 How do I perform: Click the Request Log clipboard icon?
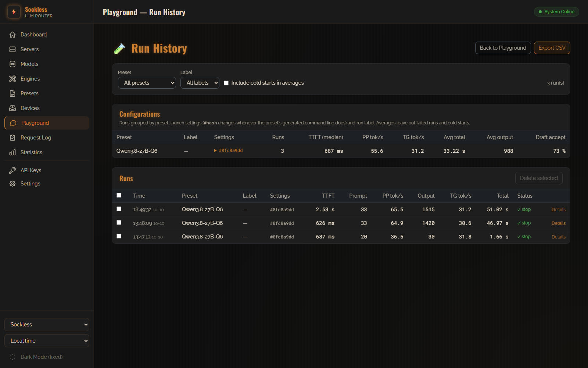[12, 138]
